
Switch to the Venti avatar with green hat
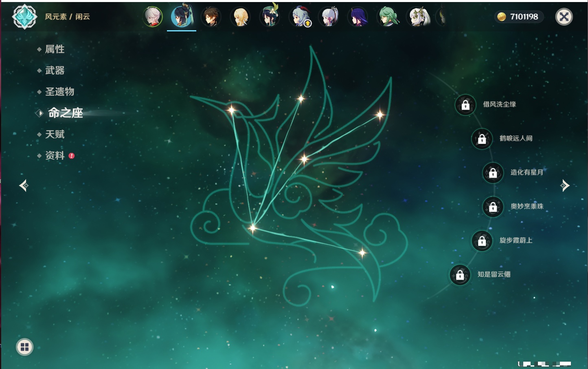point(270,16)
